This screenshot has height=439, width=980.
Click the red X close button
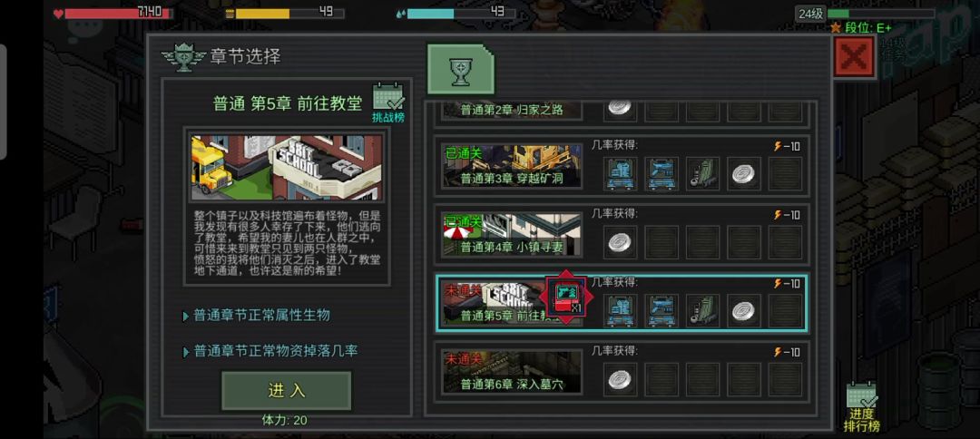(854, 57)
